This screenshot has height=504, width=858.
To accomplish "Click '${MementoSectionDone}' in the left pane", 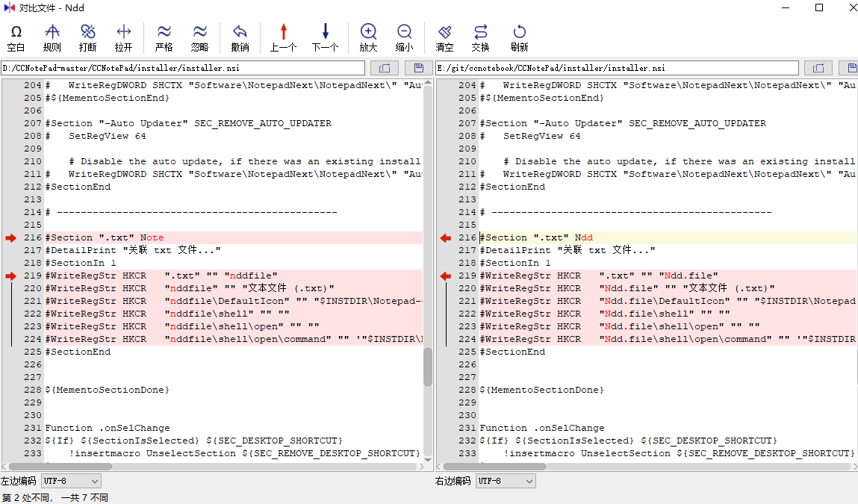I will click(108, 391).
